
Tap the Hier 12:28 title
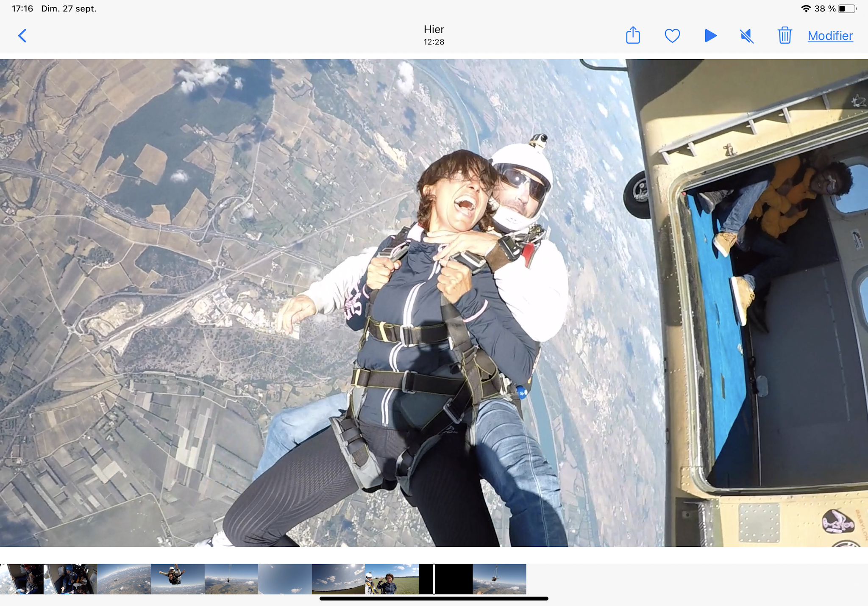point(434,35)
